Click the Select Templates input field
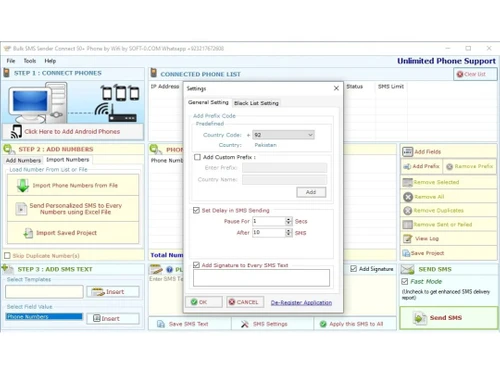The width and height of the screenshot is (500, 375). click(44, 292)
